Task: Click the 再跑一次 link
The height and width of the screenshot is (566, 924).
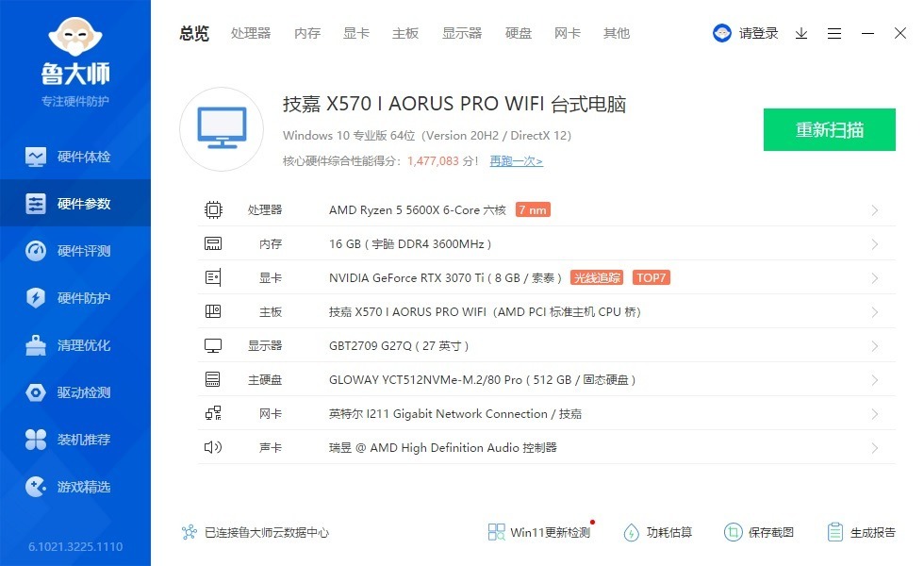Action: 516,161
